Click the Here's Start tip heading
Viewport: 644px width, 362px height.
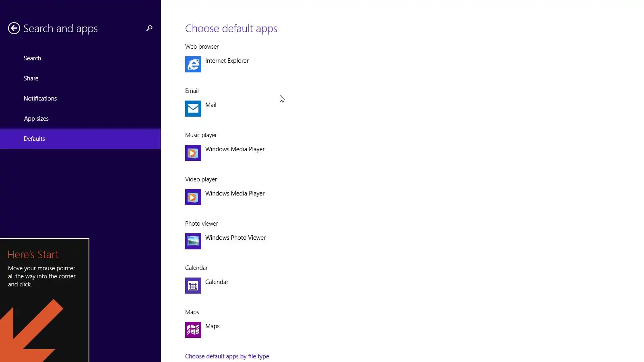pyautogui.click(x=33, y=255)
